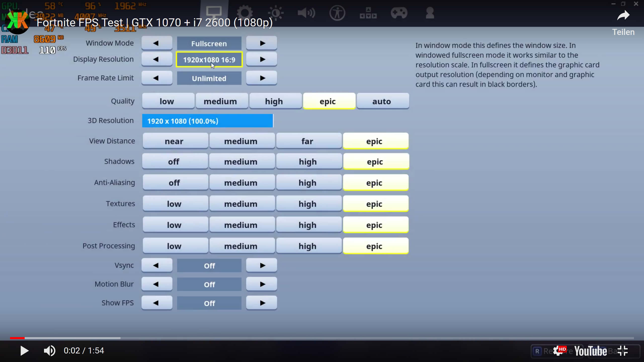Screen dimensions: 644x362
Task: Click next arrow for Window Mode
Action: point(262,43)
